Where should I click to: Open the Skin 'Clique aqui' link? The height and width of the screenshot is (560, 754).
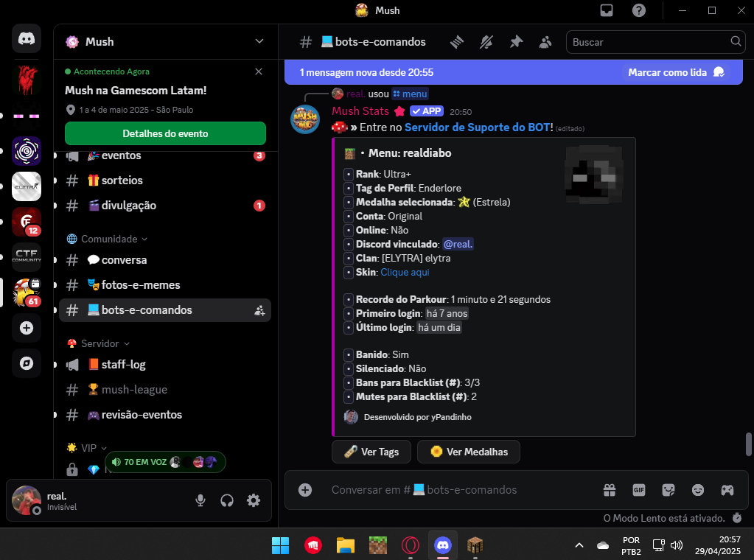coord(405,272)
